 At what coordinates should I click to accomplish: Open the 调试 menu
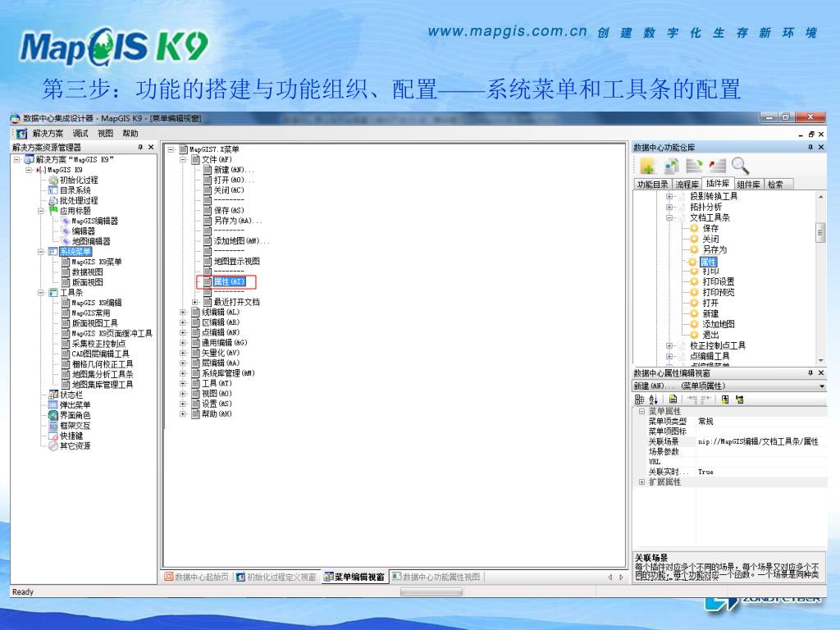point(80,134)
